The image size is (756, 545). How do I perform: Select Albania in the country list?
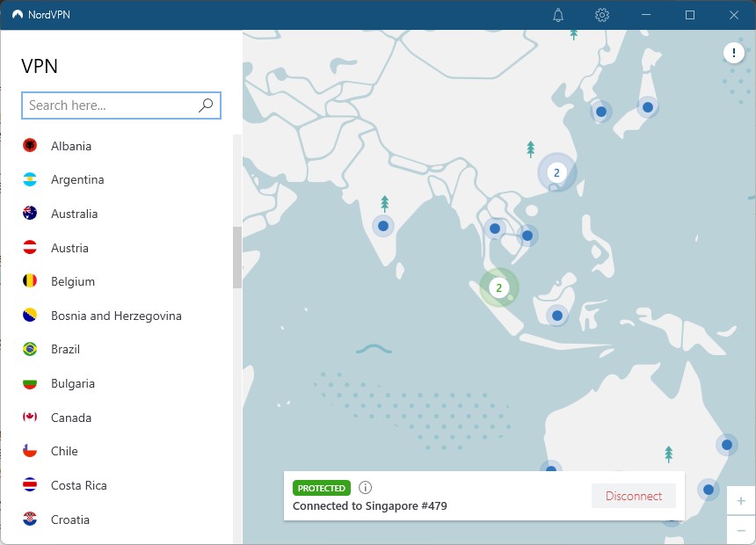click(71, 146)
